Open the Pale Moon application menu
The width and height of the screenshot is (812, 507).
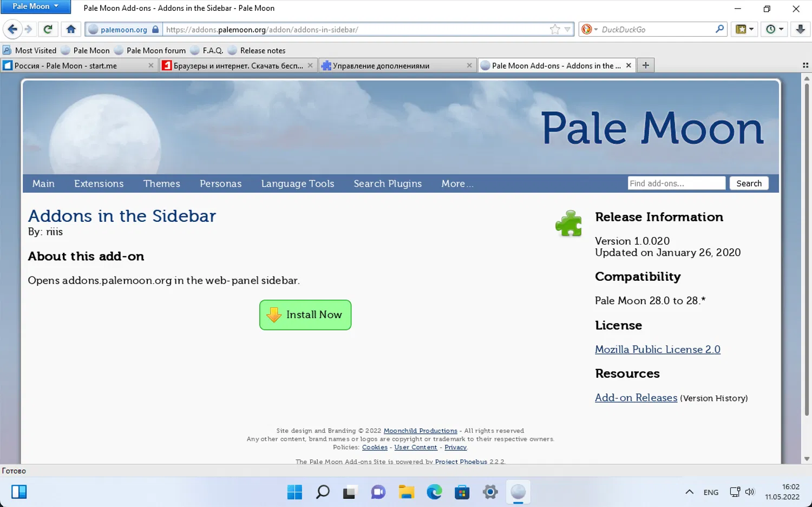pyautogui.click(x=35, y=6)
